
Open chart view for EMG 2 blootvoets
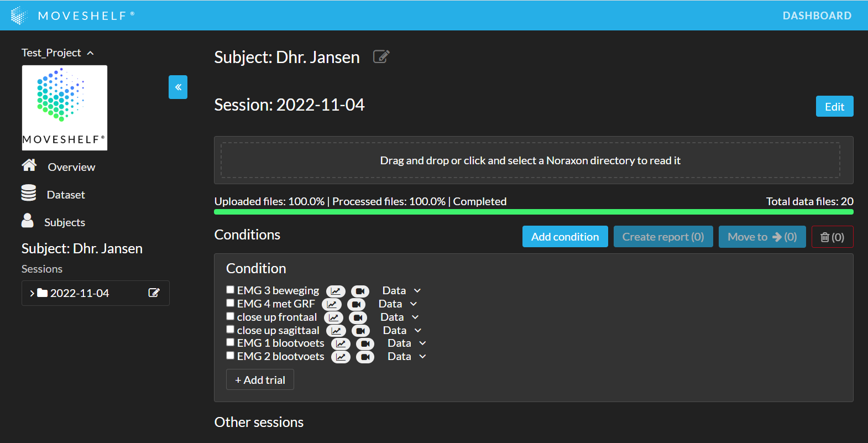[x=341, y=357]
